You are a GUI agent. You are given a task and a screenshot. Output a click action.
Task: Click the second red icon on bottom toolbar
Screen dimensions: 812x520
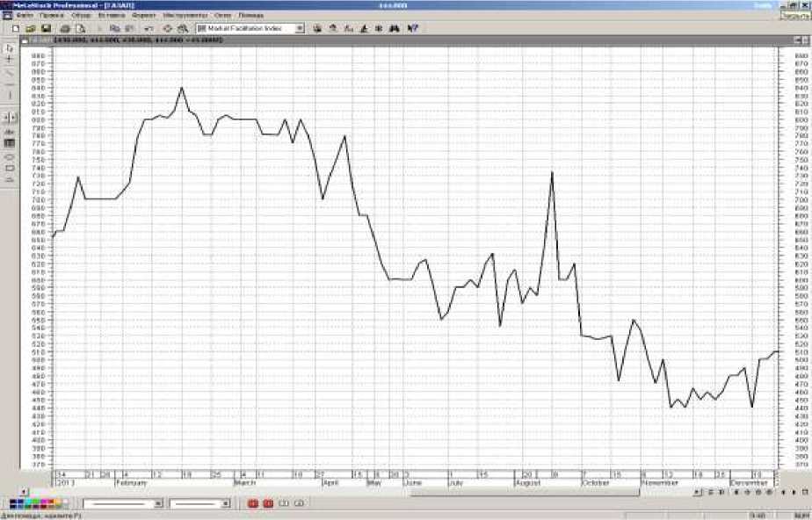tap(268, 503)
